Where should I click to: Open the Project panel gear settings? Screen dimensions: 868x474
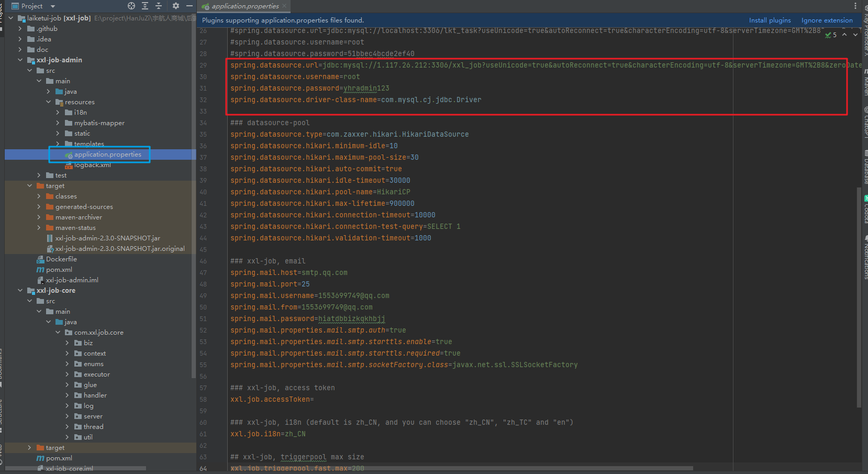click(x=176, y=6)
